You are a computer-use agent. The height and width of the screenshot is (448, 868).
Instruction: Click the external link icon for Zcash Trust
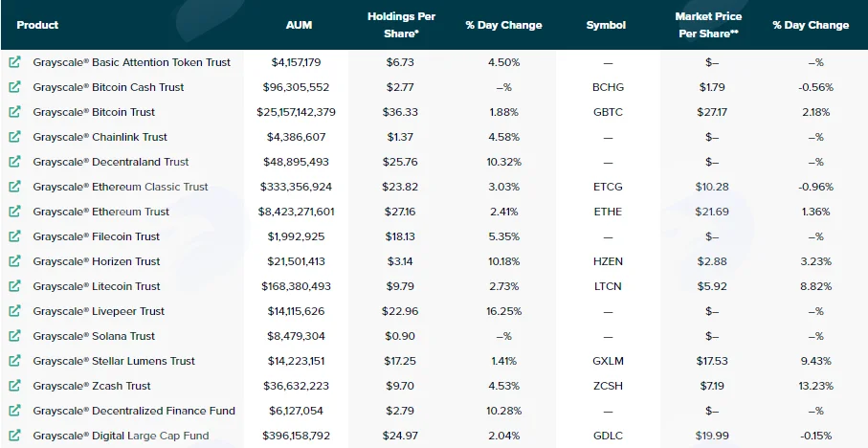(15, 385)
